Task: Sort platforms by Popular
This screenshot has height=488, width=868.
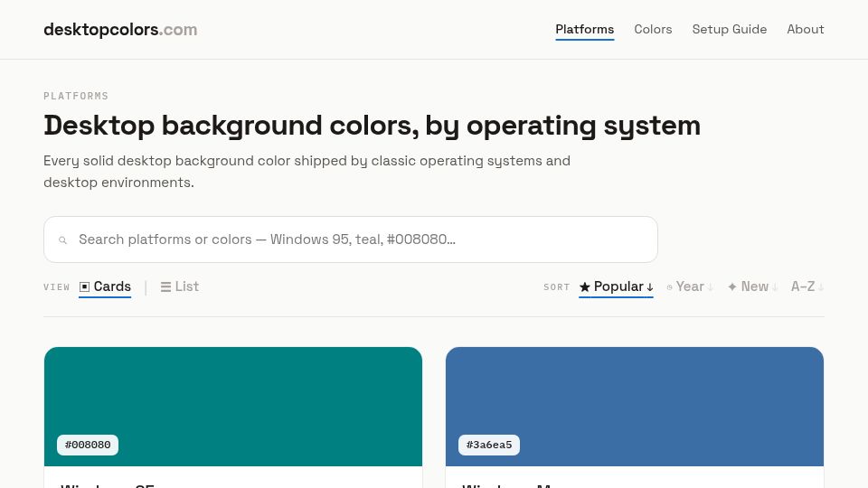Action: 616,286
